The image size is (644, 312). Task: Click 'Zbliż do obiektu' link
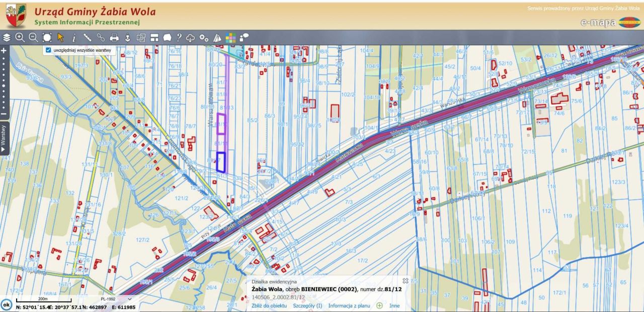(x=269, y=305)
